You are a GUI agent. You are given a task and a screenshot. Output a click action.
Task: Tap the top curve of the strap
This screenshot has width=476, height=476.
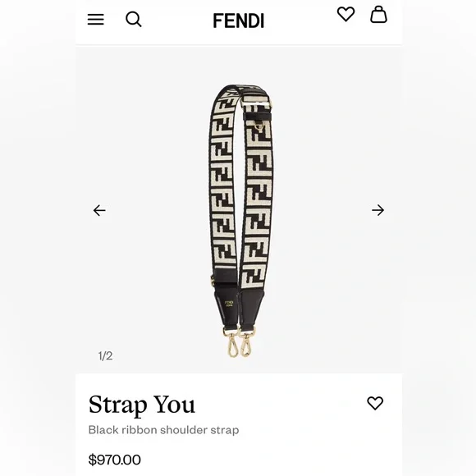pyautogui.click(x=240, y=90)
